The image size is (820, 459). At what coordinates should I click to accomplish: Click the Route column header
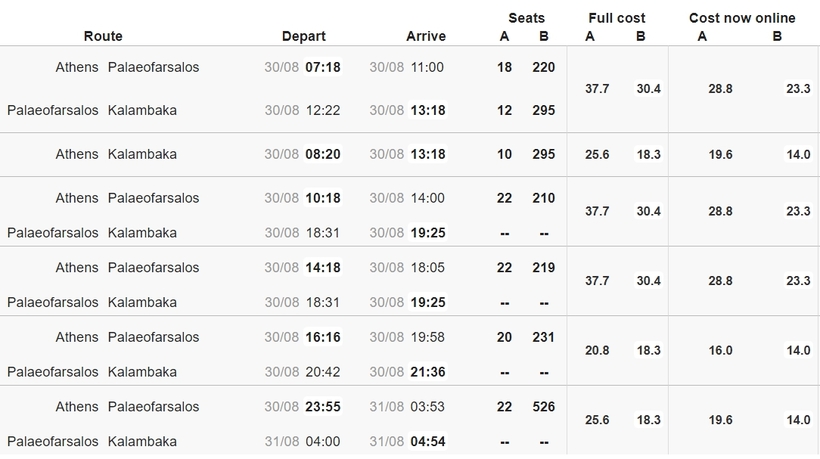point(103,36)
